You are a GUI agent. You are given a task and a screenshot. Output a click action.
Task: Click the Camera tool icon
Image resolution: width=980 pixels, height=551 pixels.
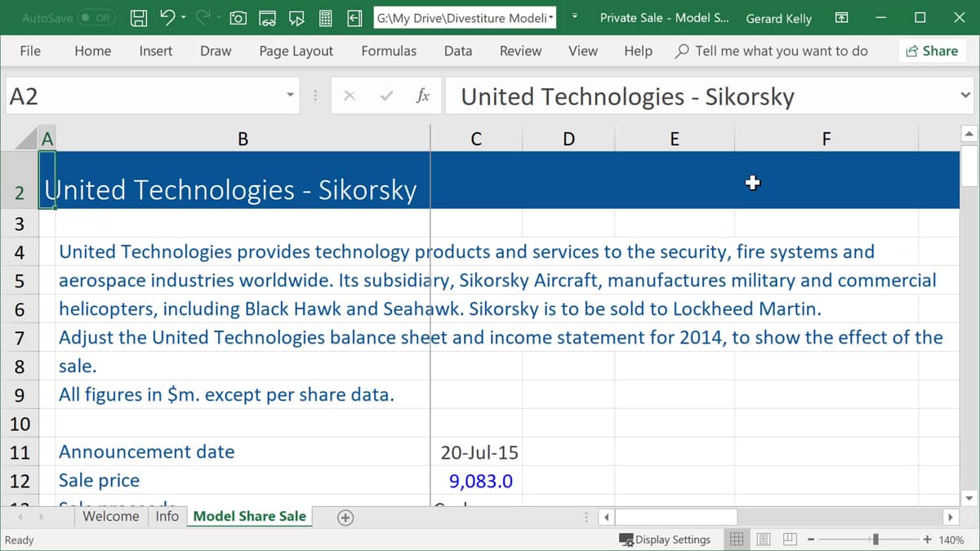pos(238,17)
